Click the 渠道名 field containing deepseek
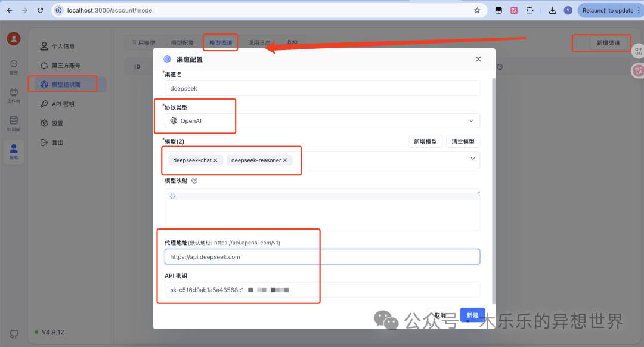This screenshot has height=347, width=644. click(322, 88)
